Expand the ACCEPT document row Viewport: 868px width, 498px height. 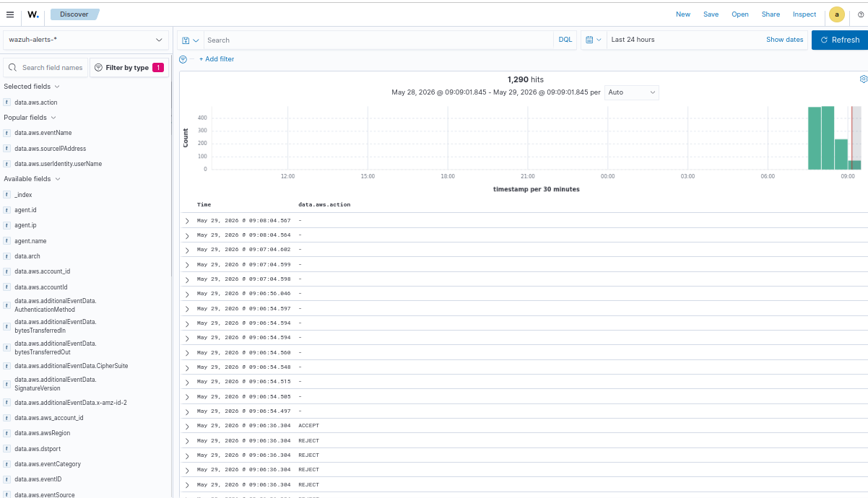click(187, 426)
